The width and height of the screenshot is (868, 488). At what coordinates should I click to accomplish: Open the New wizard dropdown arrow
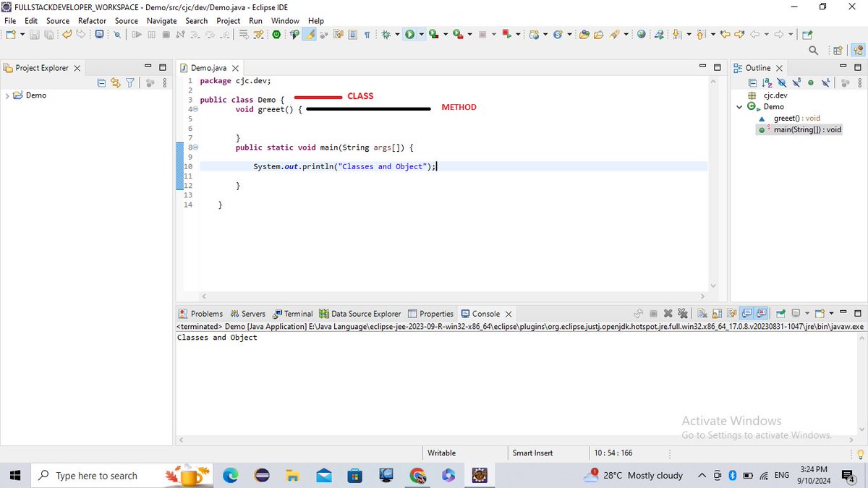pyautogui.click(x=22, y=34)
